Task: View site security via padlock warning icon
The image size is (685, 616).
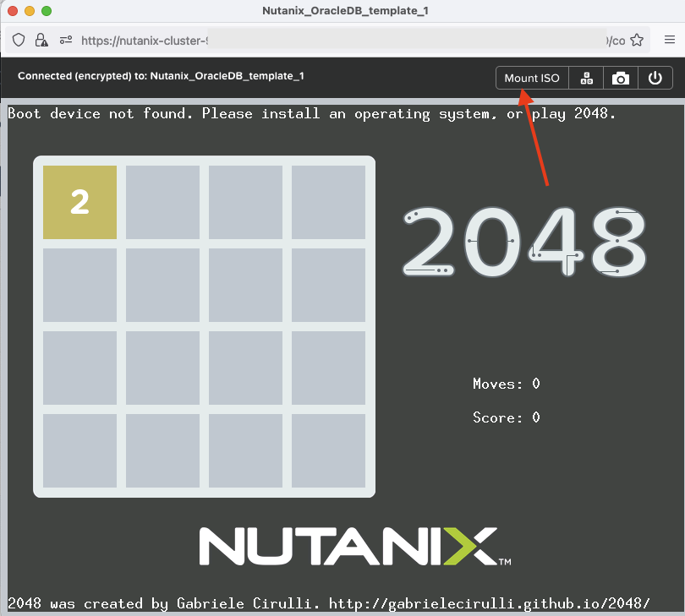Action: click(x=41, y=41)
